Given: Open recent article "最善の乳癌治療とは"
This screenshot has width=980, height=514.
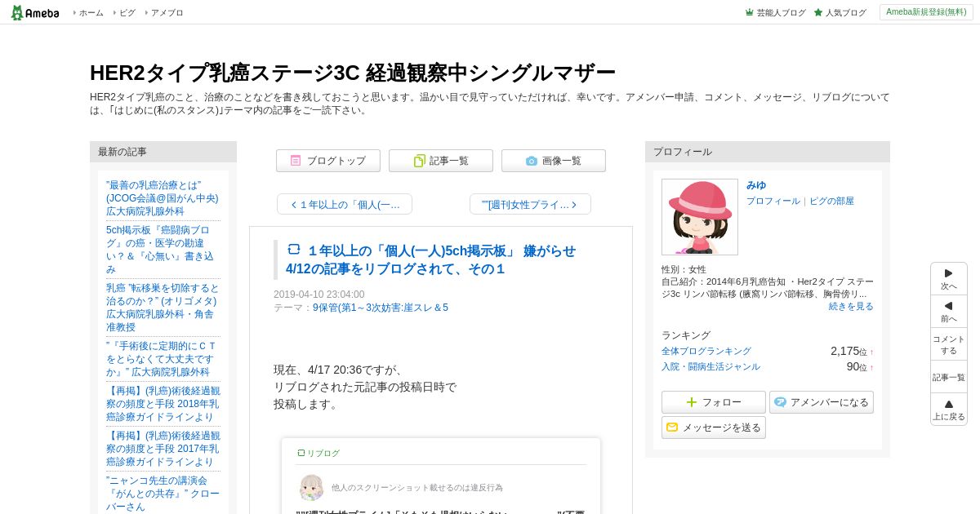Looking at the screenshot, I should pos(163,198).
